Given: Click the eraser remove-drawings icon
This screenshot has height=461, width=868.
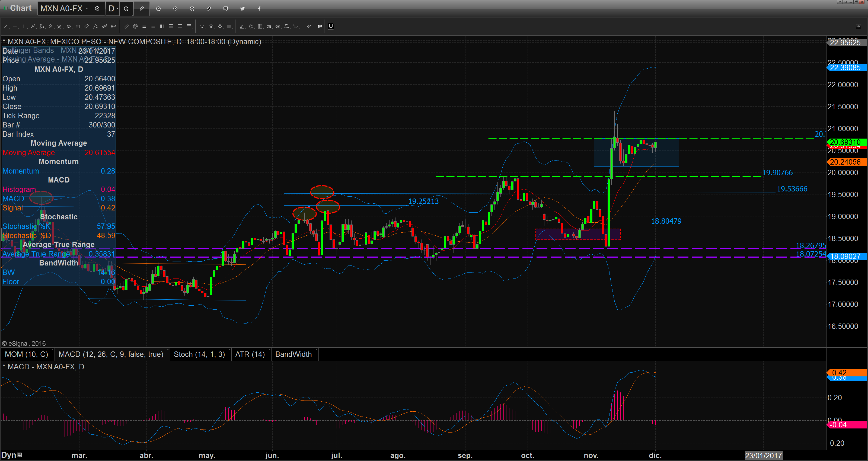Looking at the screenshot, I should point(309,26).
